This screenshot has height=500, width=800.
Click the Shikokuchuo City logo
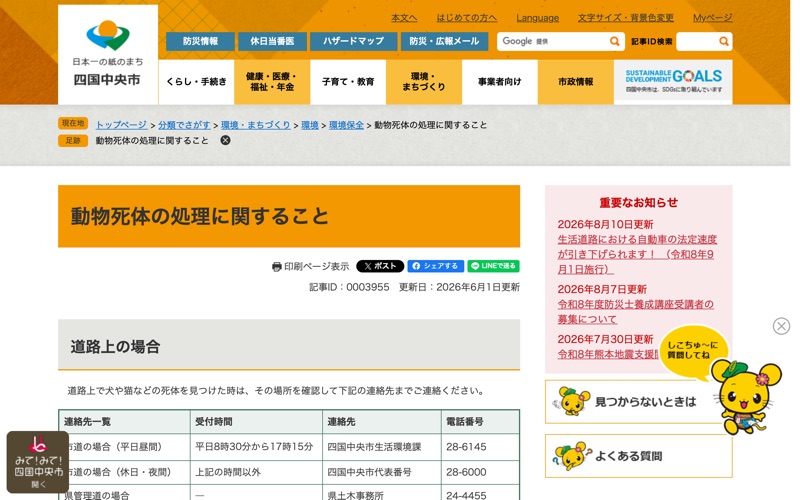point(108,54)
